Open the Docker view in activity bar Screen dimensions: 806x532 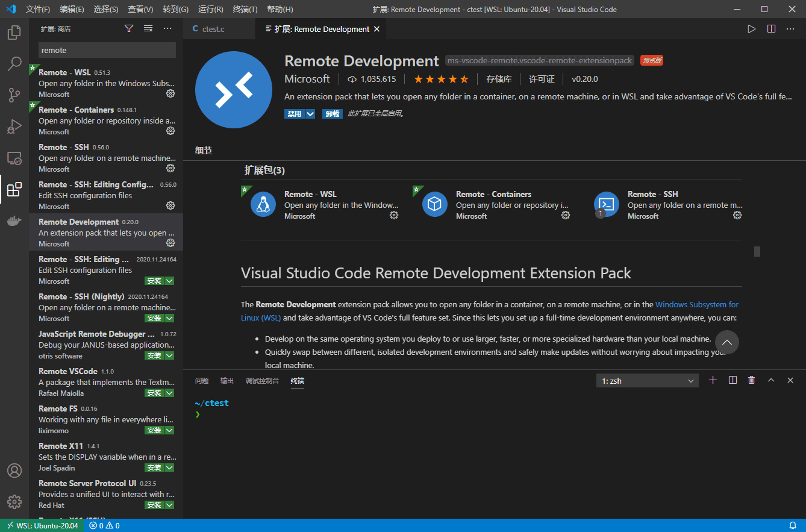pos(14,221)
